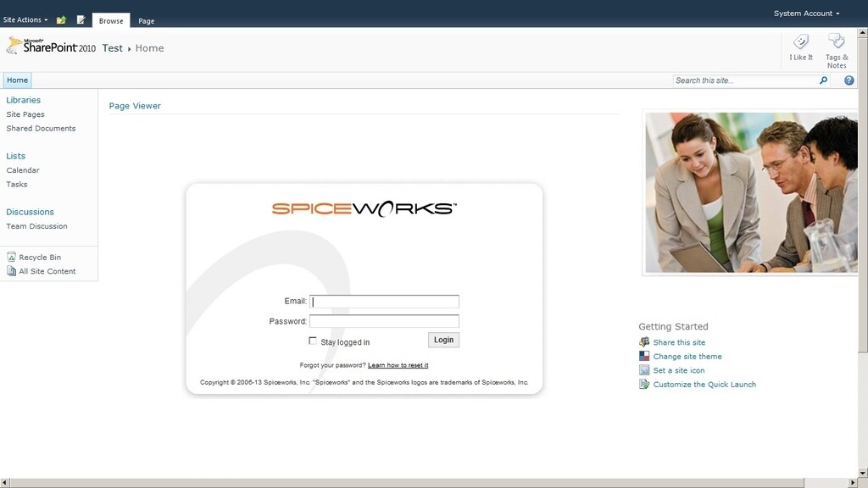Click Change site theme color swatch

tap(644, 356)
